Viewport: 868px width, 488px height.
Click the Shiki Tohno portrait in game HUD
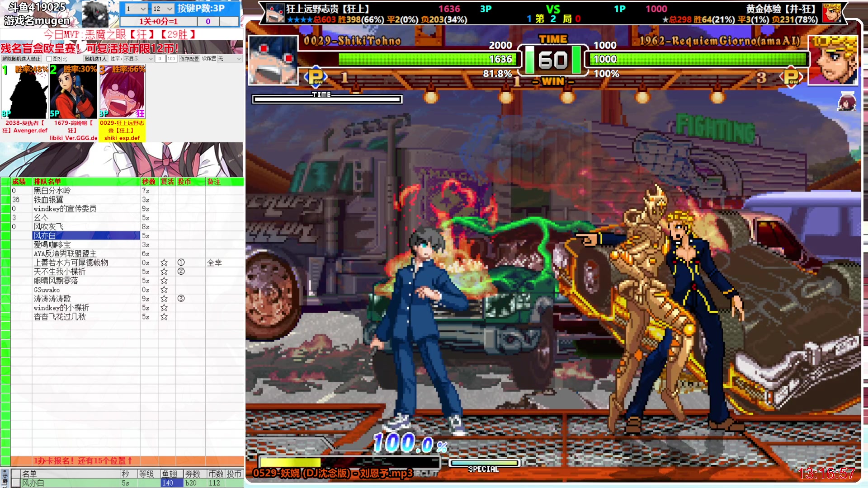click(273, 60)
